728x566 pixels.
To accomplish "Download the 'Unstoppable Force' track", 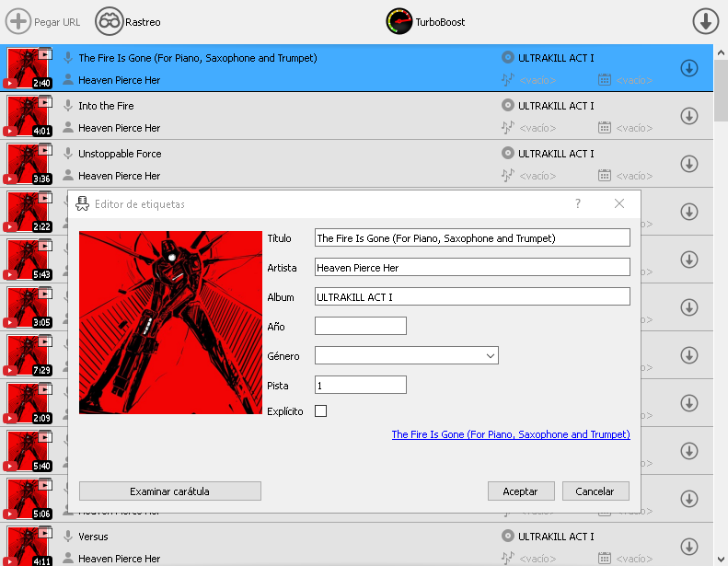I will click(x=689, y=164).
